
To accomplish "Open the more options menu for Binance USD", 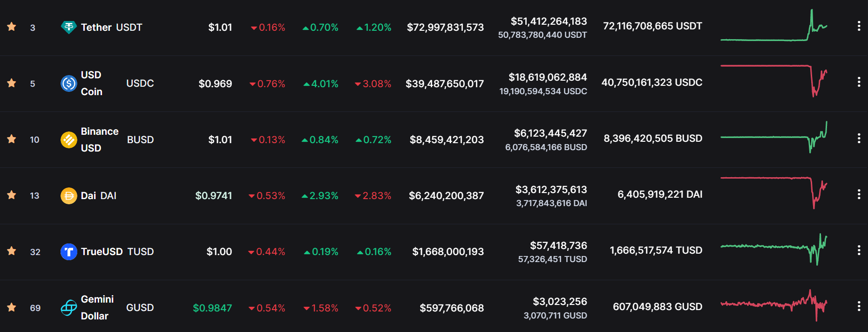I will (x=859, y=138).
